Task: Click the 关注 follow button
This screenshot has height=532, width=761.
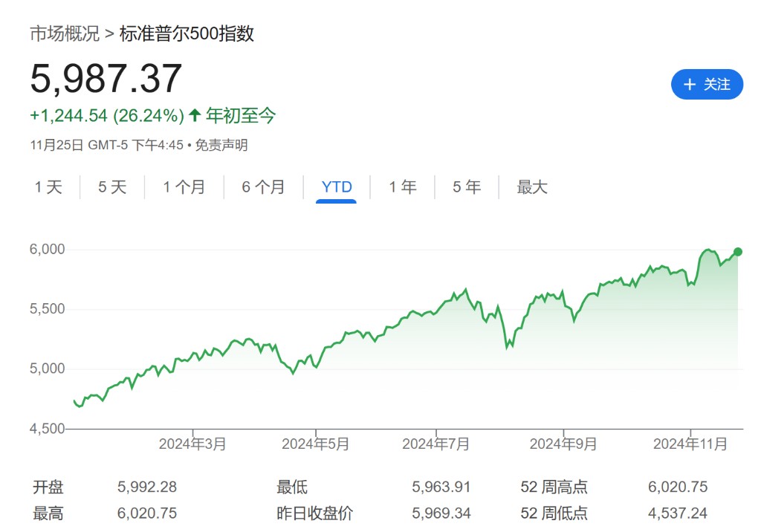Action: pyautogui.click(x=707, y=85)
